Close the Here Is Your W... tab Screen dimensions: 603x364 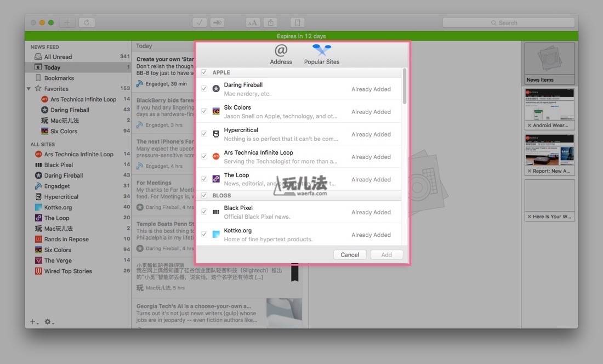[x=530, y=217]
